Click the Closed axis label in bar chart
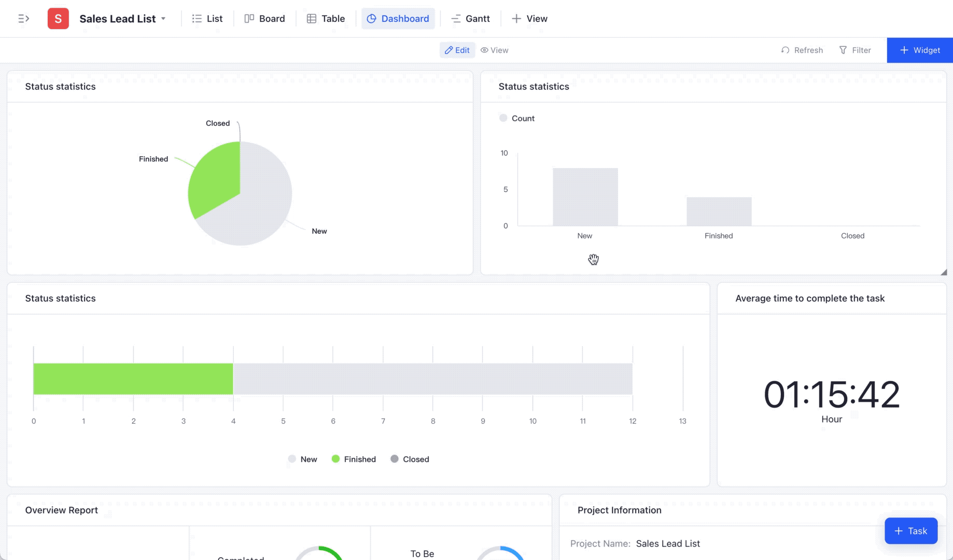Image resolution: width=953 pixels, height=560 pixels. click(x=852, y=236)
